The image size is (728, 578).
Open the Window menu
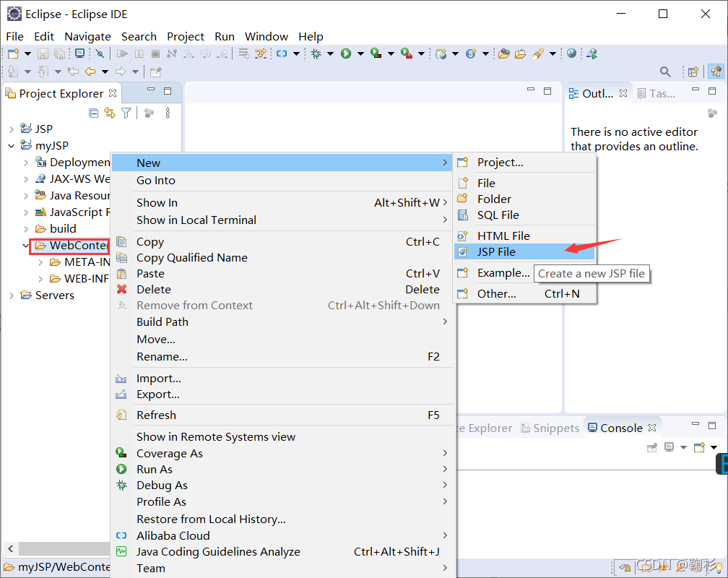tap(266, 36)
